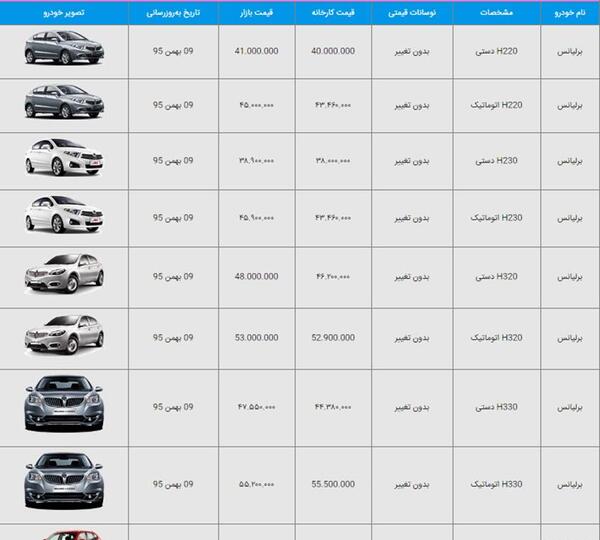The width and height of the screenshot is (600, 540).
Task: Click the update date in H330 دستی row
Action: click(173, 407)
